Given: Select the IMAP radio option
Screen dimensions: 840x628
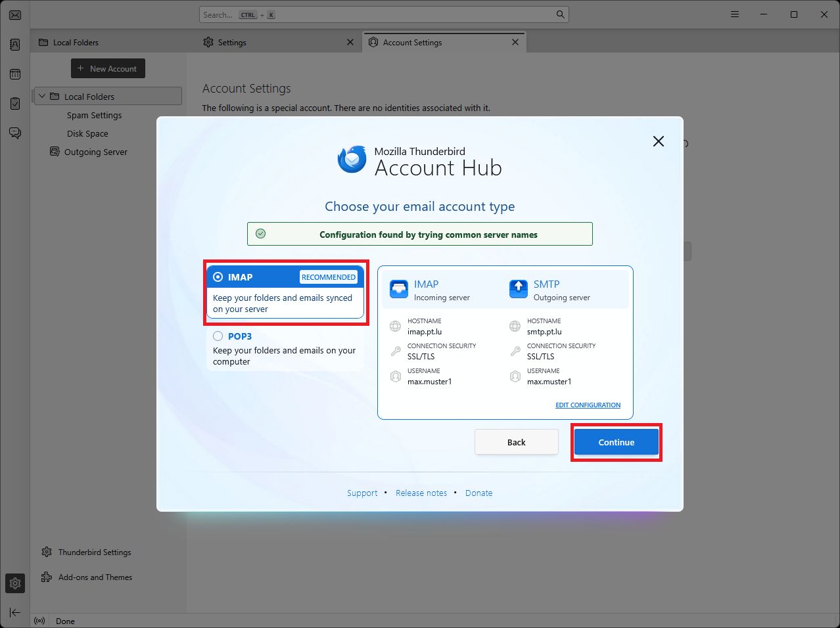Looking at the screenshot, I should [x=218, y=277].
